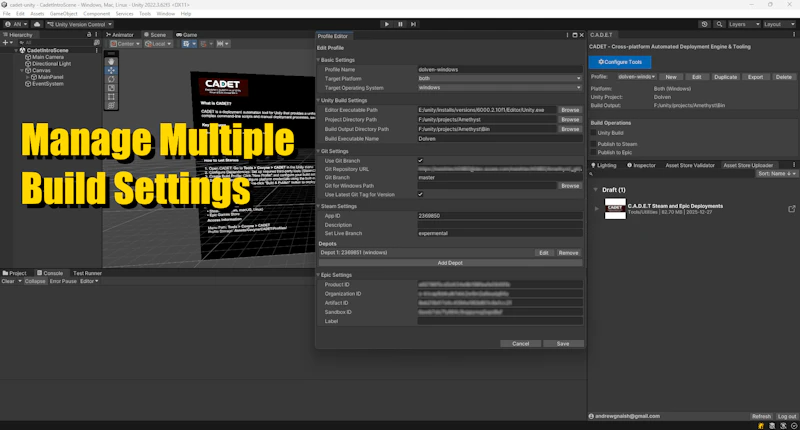Open the C.A.D.E.T package external link icon
800x430 pixels.
click(792, 209)
